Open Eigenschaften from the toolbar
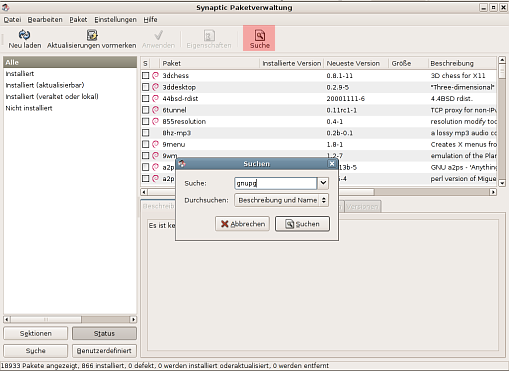Viewport: 509px width, 371px height. (209, 39)
